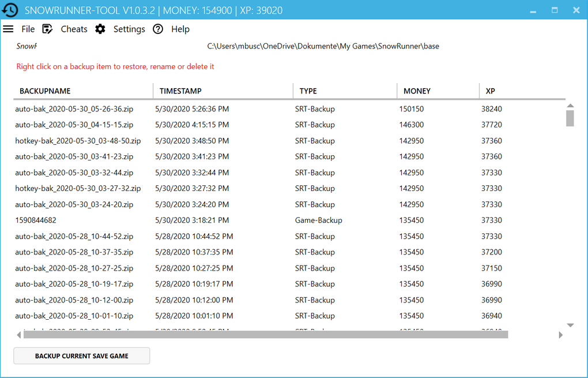Image resolution: width=588 pixels, height=378 pixels.
Task: Click the hamburger menu icon
Action: [8, 29]
